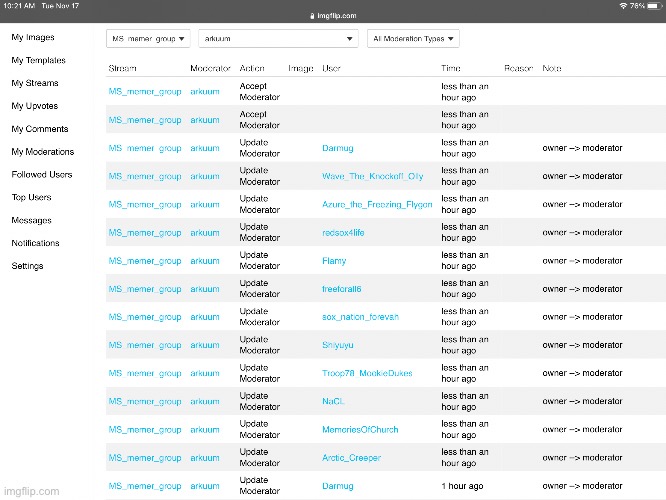Screen dimensions: 666x500
Task: Click imgflip.com address bar
Action: [333, 16]
